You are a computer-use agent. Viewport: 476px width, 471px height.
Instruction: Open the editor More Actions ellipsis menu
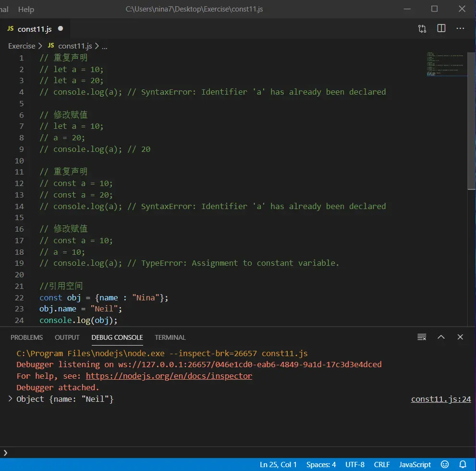click(460, 29)
